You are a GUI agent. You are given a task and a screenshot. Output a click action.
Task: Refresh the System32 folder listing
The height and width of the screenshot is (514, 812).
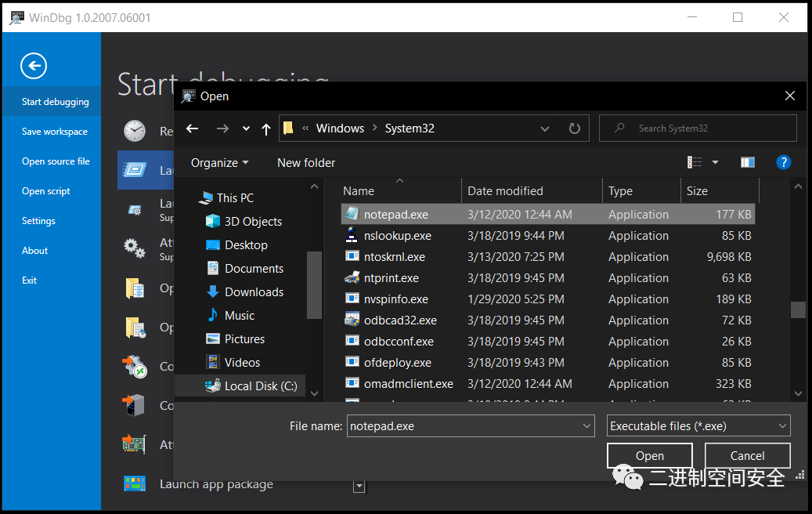[574, 128]
